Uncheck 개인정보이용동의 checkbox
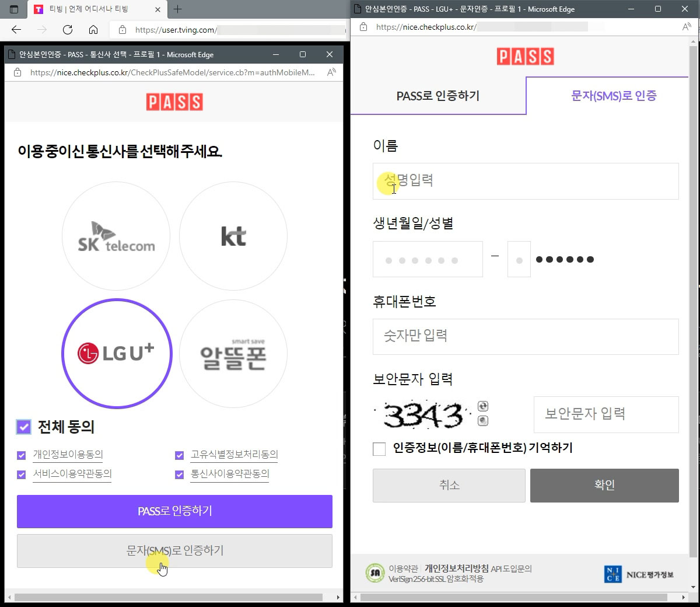 pos(22,455)
